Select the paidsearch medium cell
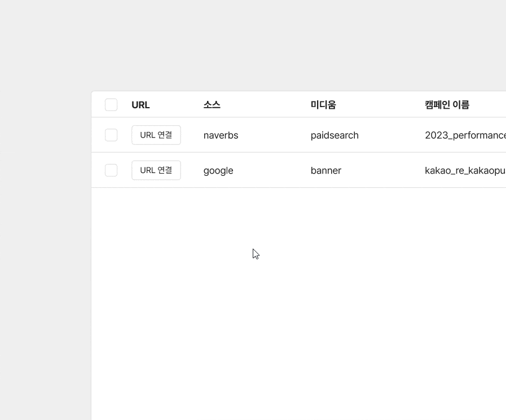The width and height of the screenshot is (506, 420). coord(335,135)
